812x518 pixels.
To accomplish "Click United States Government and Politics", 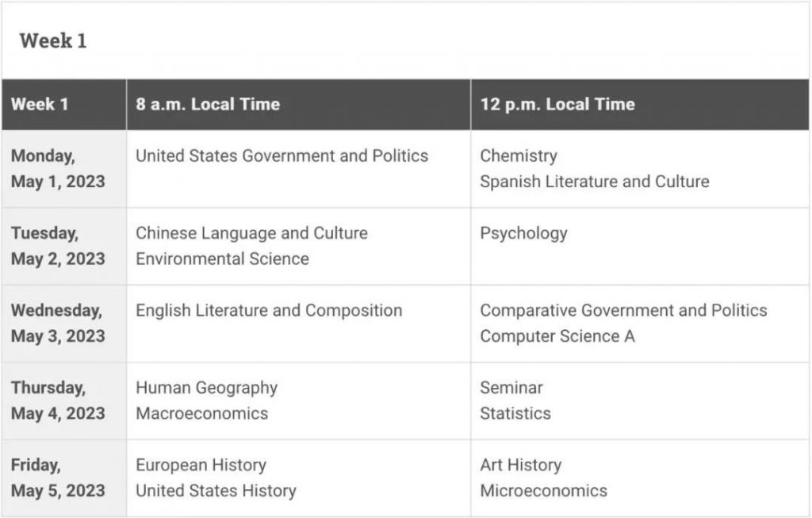I will (x=282, y=156).
